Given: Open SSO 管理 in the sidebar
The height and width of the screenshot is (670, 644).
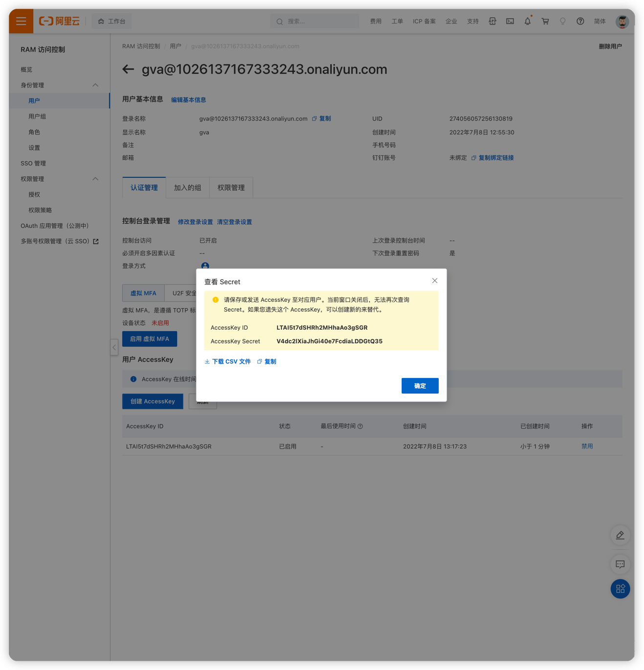Looking at the screenshot, I should tap(33, 163).
